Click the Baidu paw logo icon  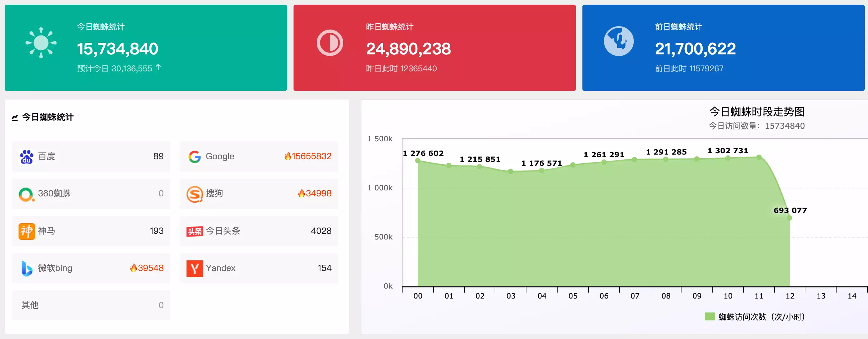coord(27,157)
